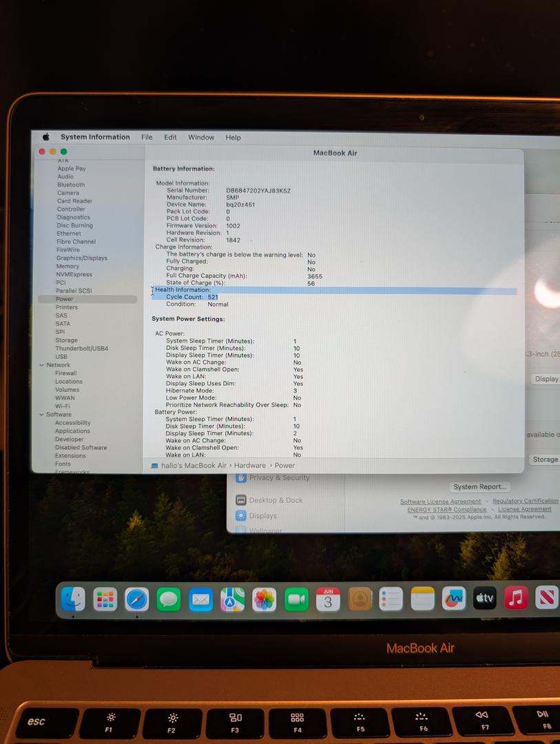Image resolution: width=560 pixels, height=744 pixels.
Task: Click the battery Serial Number value
Action: coord(258,191)
